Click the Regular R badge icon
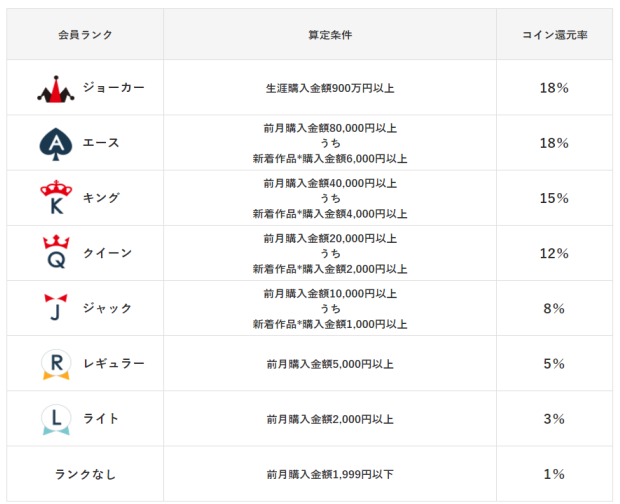 coord(56,364)
